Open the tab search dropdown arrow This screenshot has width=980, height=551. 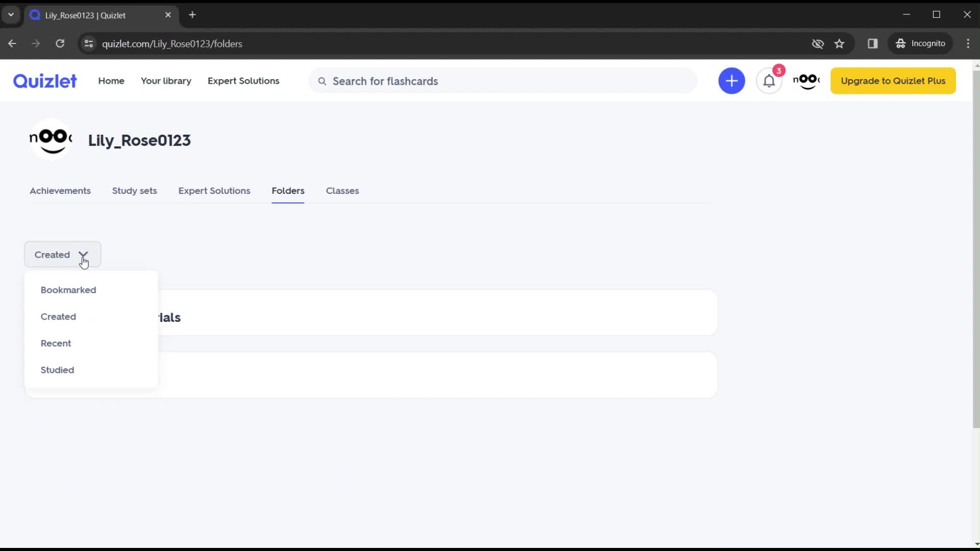(x=11, y=15)
